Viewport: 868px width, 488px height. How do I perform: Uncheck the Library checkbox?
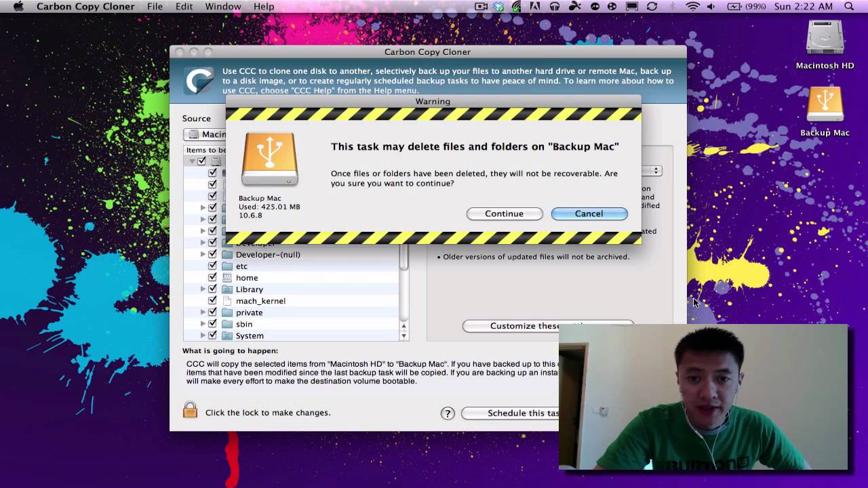coord(212,289)
